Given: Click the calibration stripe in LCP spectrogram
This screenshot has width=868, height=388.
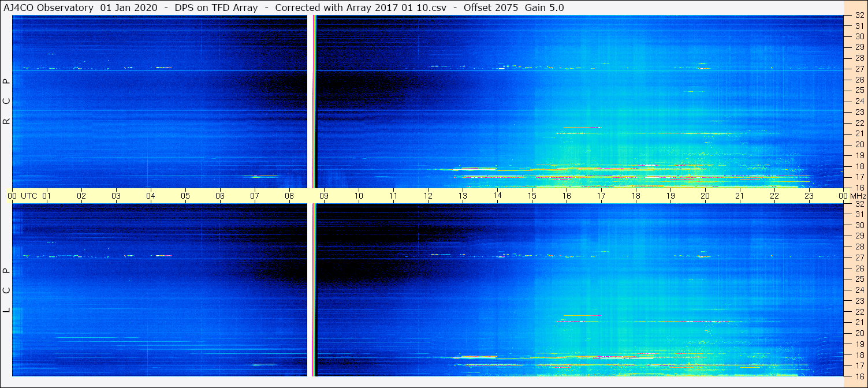Looking at the screenshot, I should click(315, 290).
